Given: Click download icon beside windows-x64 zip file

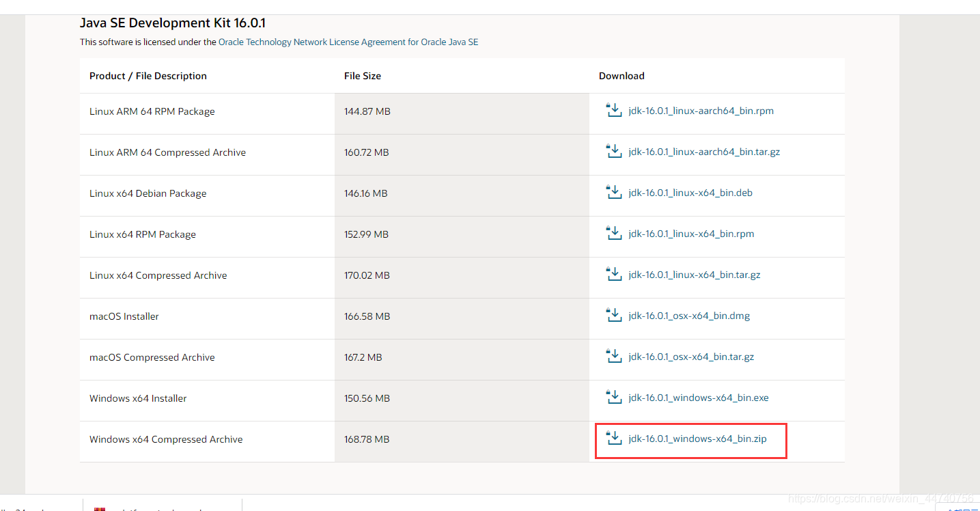Looking at the screenshot, I should click(x=614, y=438).
